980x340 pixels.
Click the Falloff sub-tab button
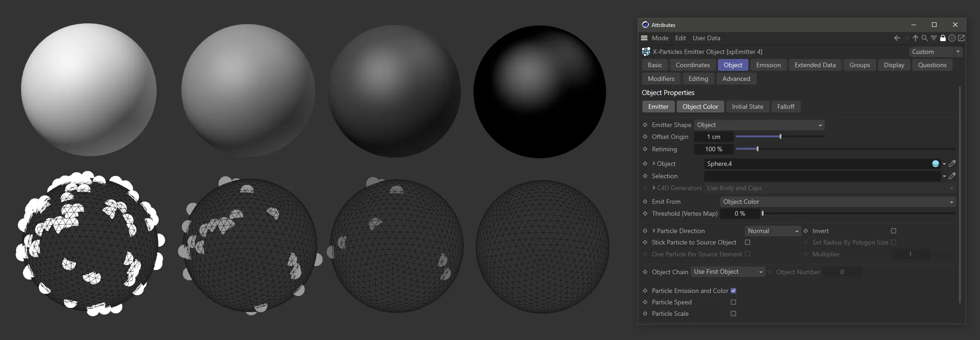pos(786,106)
